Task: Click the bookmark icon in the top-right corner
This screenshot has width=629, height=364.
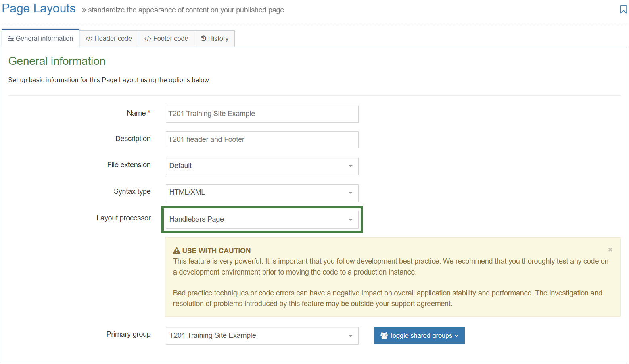Action: [x=623, y=10]
